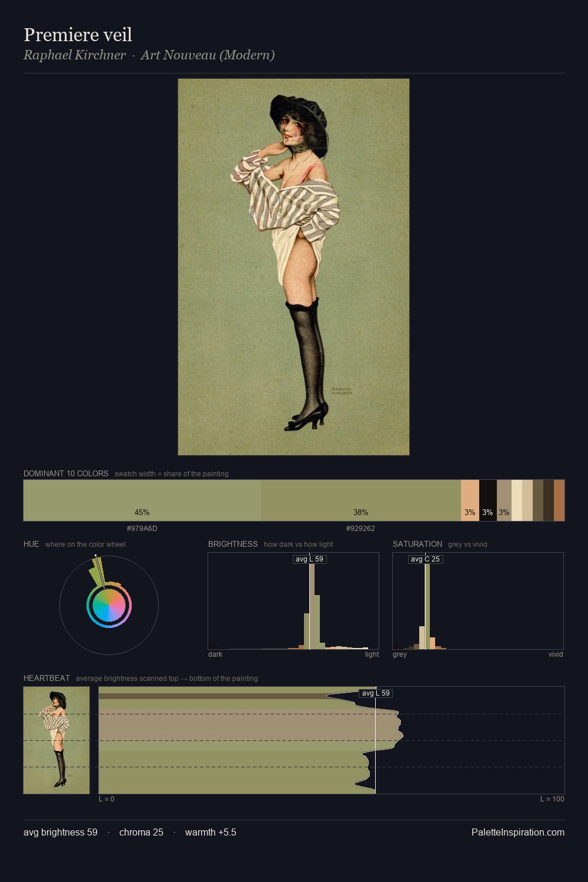Click the heartbeat brightness profile chart
This screenshot has height=882, width=588.
332,740
